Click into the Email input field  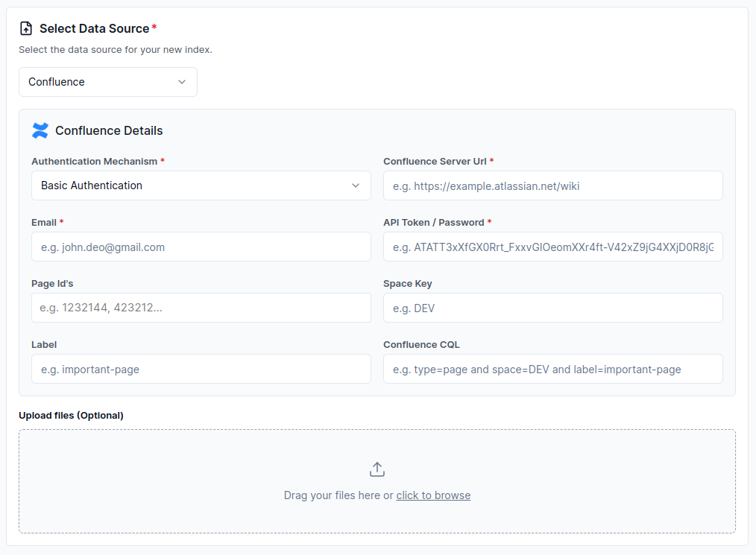click(x=201, y=247)
